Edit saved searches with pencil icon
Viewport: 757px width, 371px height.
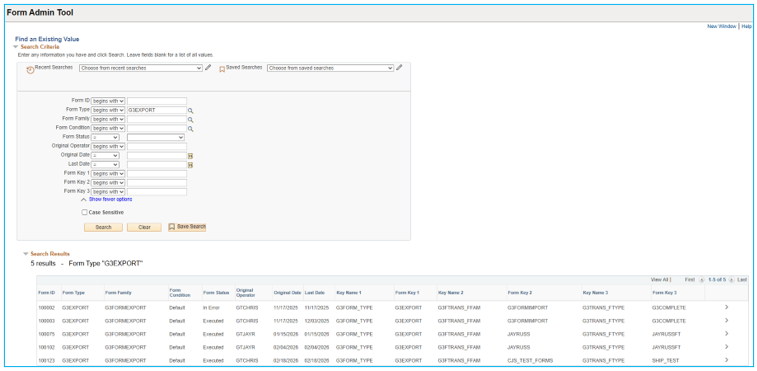coord(399,68)
